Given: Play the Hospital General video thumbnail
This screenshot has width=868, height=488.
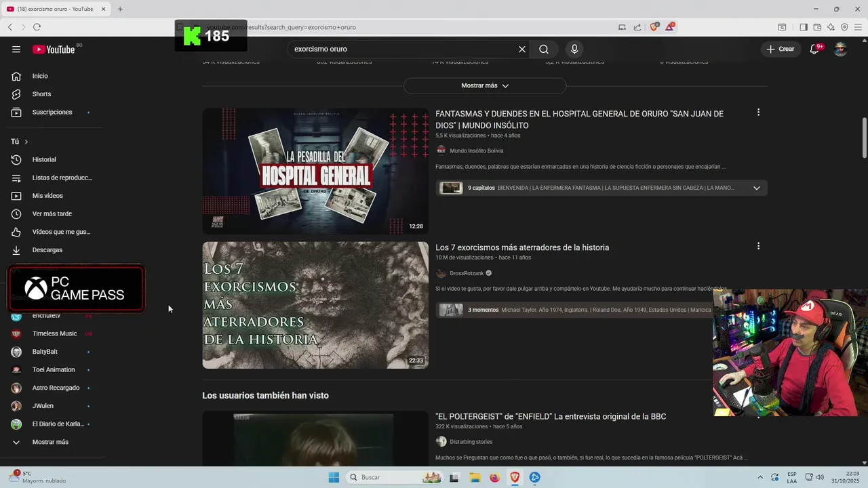Looking at the screenshot, I should click(x=315, y=171).
